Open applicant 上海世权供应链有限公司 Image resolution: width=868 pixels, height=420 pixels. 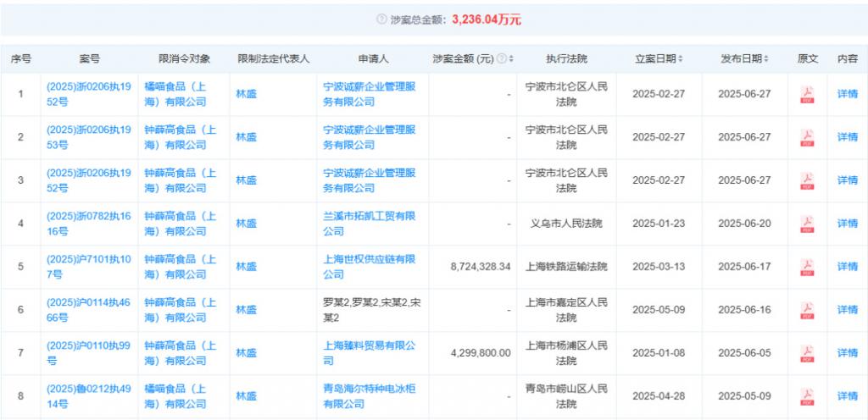pos(370,267)
